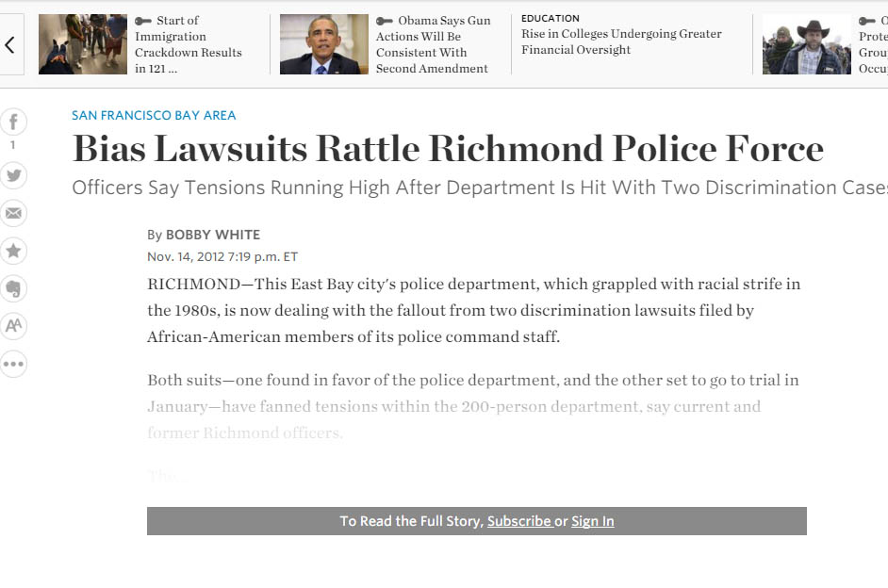Email this article using envelope icon
Image resolution: width=888 pixels, height=588 pixels.
[x=13, y=213]
